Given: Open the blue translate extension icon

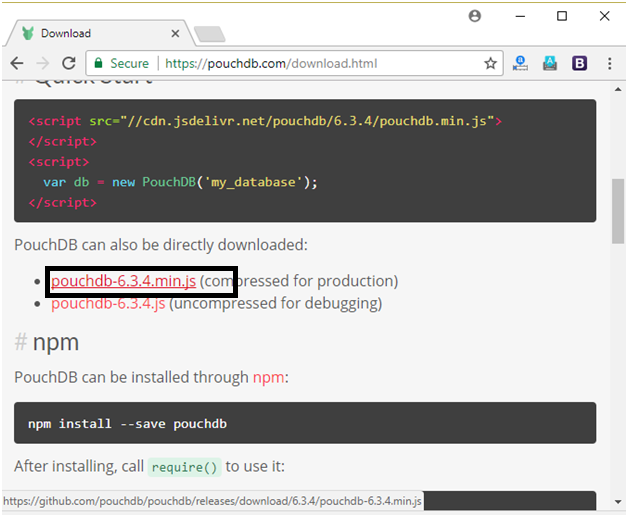Looking at the screenshot, I should point(520,63).
